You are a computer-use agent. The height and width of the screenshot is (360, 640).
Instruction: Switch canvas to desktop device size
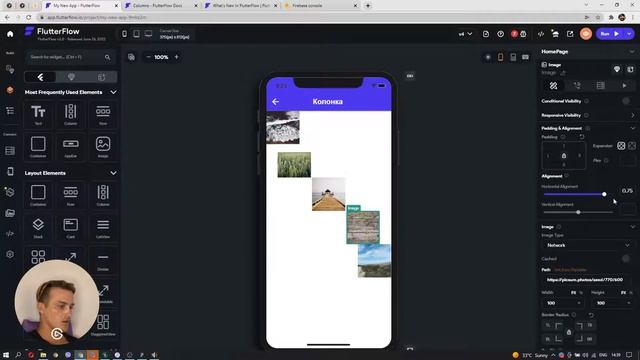(149, 34)
